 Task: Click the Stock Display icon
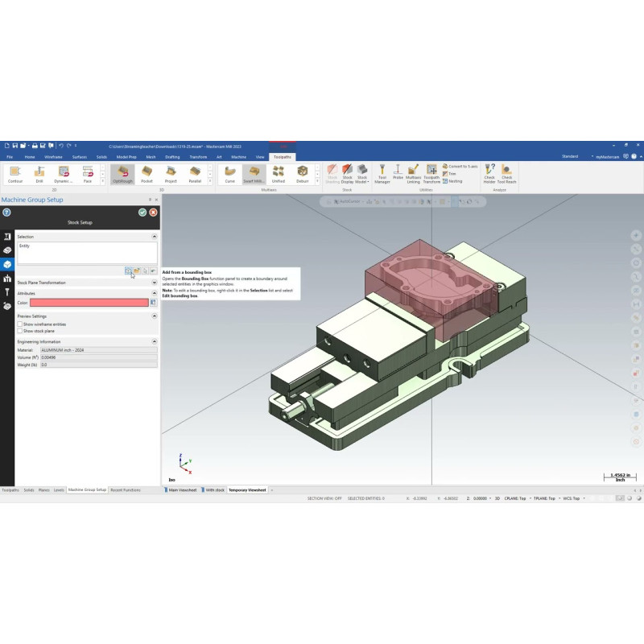pyautogui.click(x=347, y=173)
